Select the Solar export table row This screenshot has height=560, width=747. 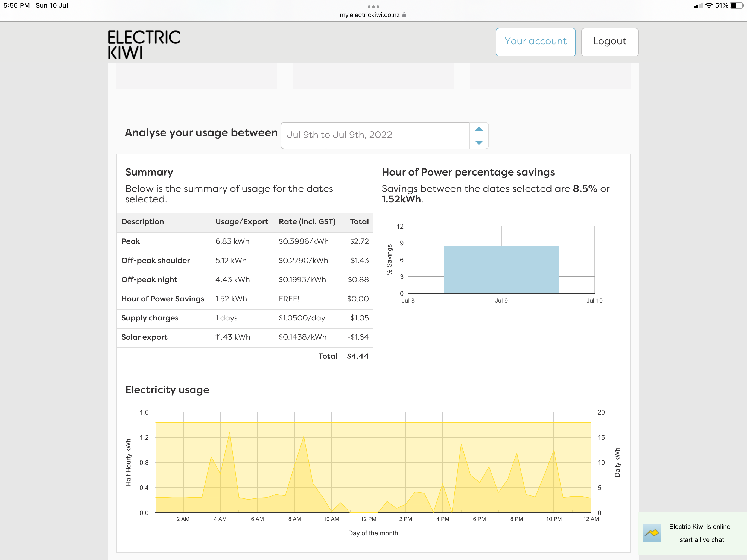tap(245, 337)
